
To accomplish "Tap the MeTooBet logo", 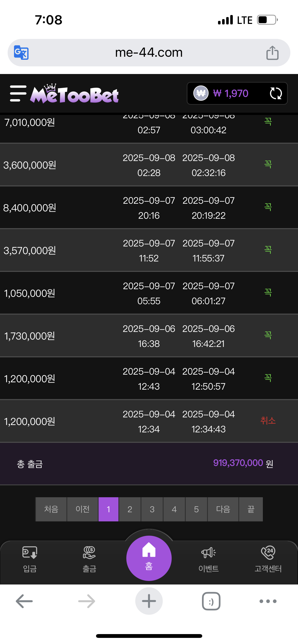I will coord(74,94).
